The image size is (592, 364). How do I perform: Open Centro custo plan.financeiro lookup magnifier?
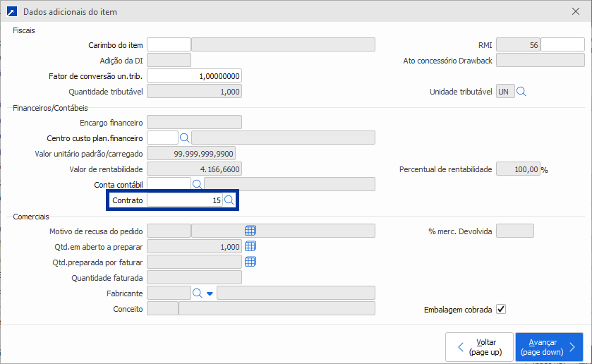tap(184, 138)
